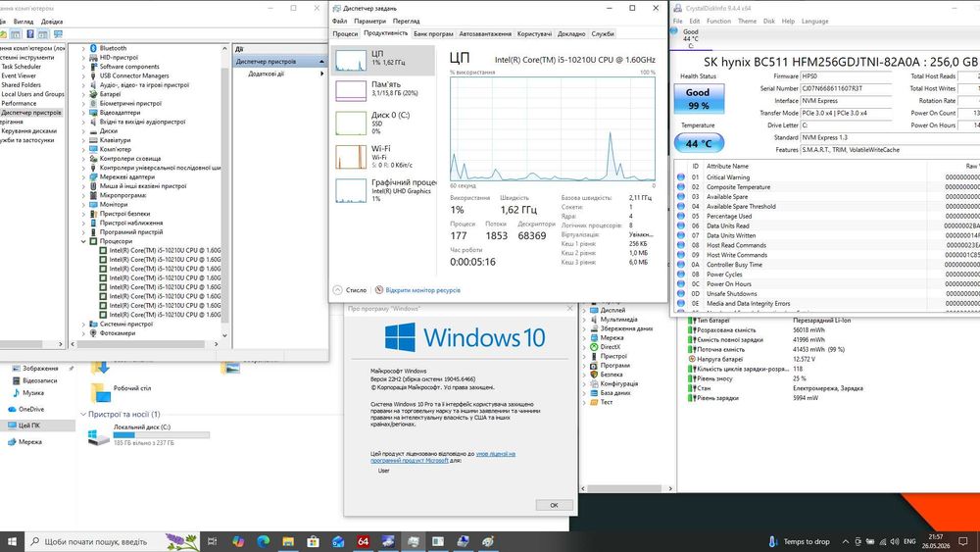Viewport: 980px width, 552px height.
Task: Click the Мережеві адаптери network icon
Action: tap(93, 176)
